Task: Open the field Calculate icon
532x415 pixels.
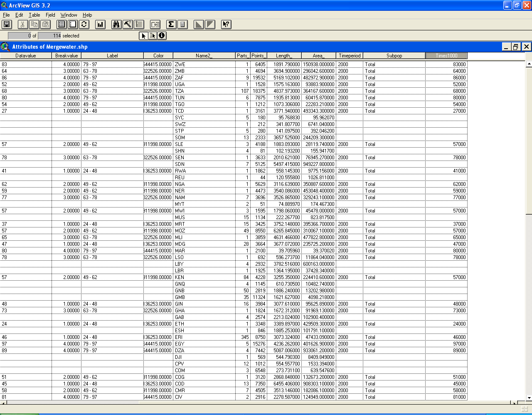Action: click(x=182, y=25)
